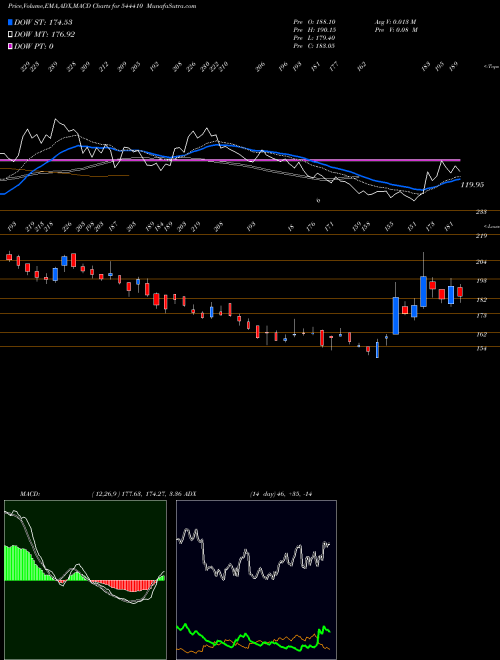The height and width of the screenshot is (660, 500).
Task: Click the 154 price axis label
Action: point(481,349)
